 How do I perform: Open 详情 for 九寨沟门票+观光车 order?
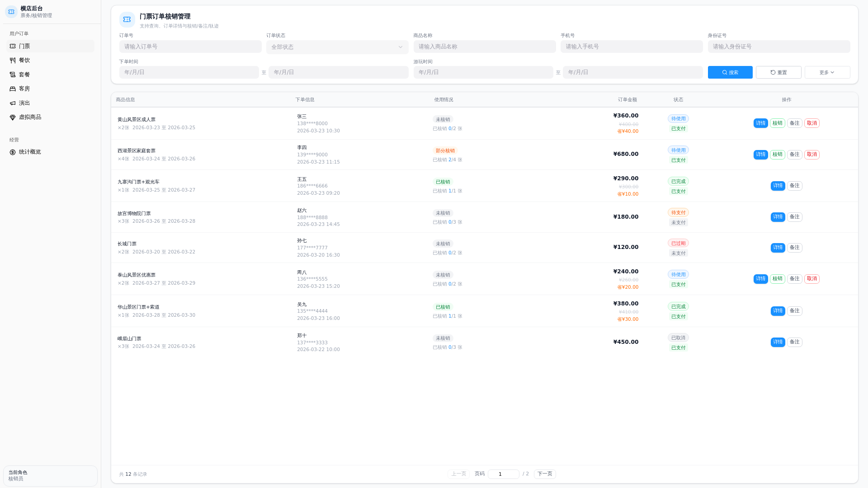[x=778, y=186]
